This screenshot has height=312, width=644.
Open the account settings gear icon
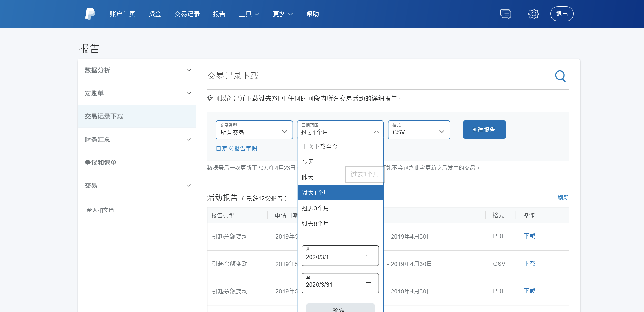coord(534,14)
